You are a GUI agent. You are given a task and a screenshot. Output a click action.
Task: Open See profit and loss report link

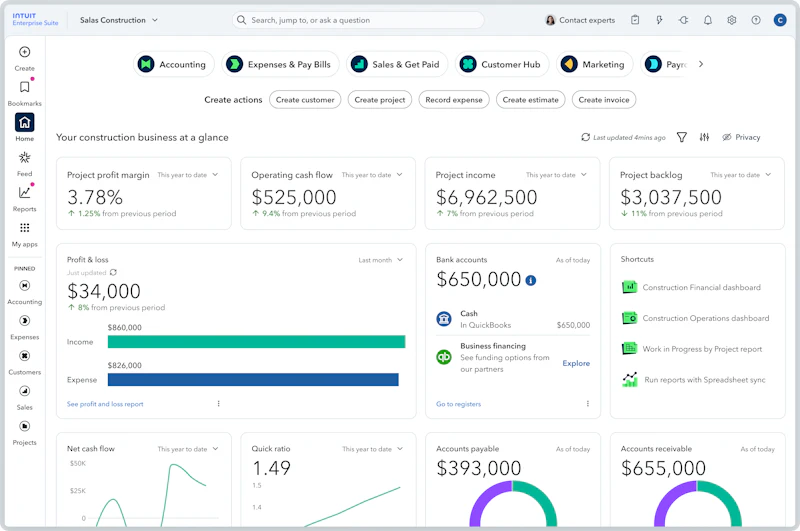(x=105, y=404)
